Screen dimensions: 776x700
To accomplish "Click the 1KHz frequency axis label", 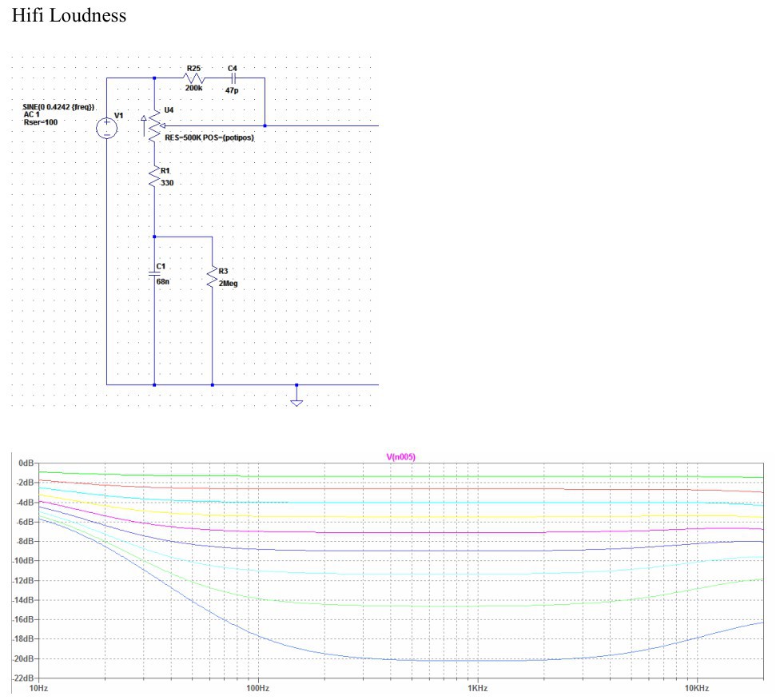I will pyautogui.click(x=478, y=688).
